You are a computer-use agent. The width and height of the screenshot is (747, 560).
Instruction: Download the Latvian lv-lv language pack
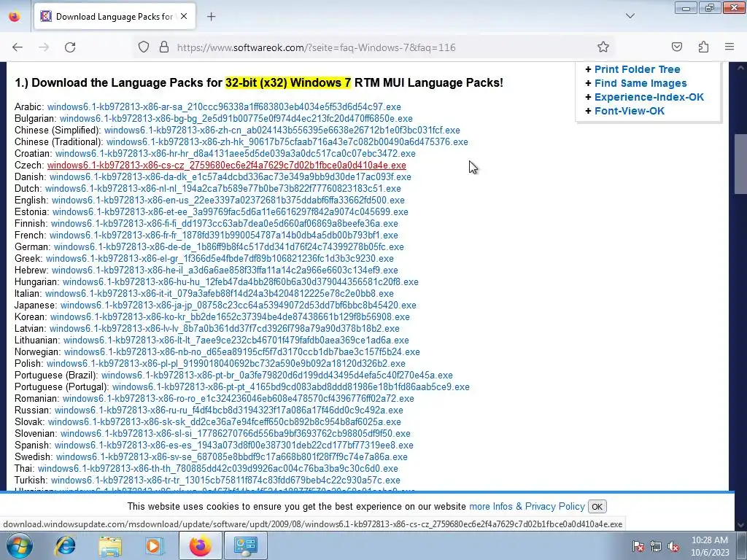coord(225,329)
